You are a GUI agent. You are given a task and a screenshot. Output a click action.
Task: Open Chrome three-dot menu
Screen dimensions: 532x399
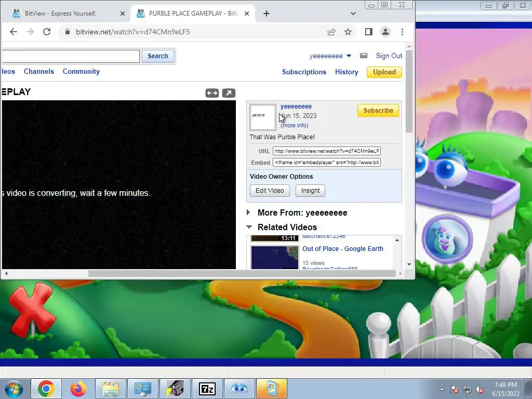(403, 32)
